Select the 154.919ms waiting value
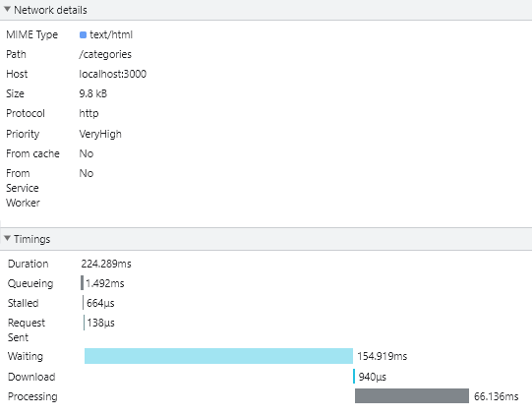The height and width of the screenshot is (416, 532). click(x=382, y=356)
